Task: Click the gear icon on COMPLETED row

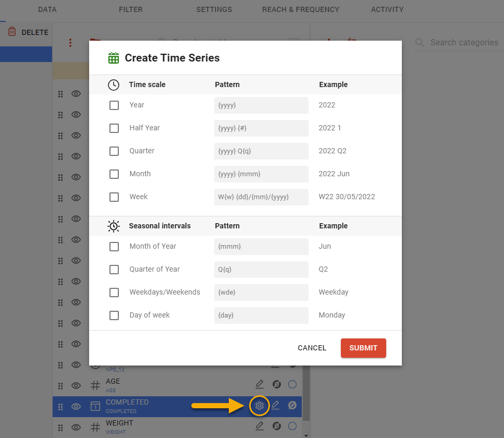Action: point(259,406)
